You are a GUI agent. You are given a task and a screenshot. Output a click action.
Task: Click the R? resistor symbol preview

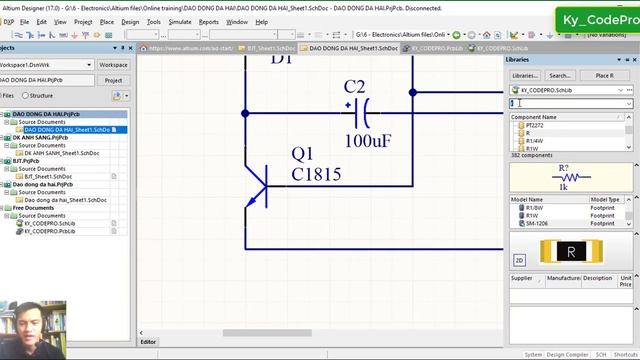(x=571, y=178)
